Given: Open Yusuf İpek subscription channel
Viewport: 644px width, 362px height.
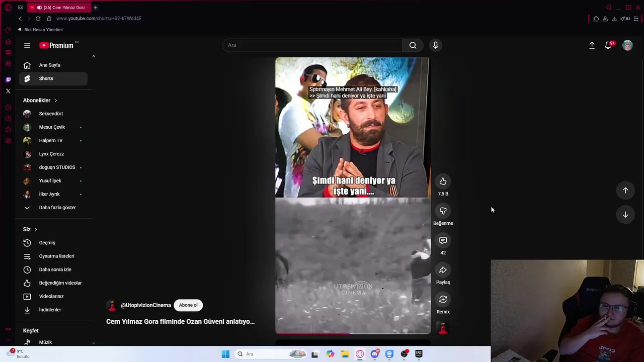Looking at the screenshot, I should tap(53, 181).
